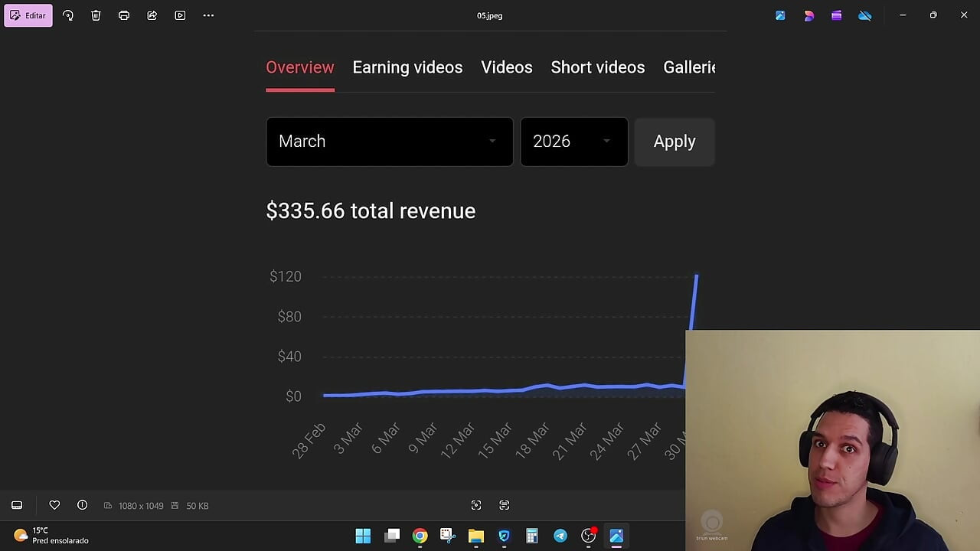Open Telegram from the taskbar
The height and width of the screenshot is (551, 980).
(x=560, y=536)
